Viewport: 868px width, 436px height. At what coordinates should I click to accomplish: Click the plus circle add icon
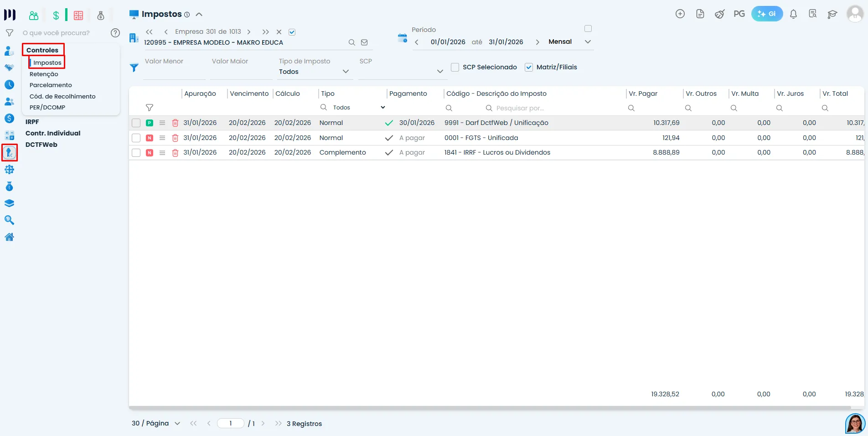tap(680, 14)
